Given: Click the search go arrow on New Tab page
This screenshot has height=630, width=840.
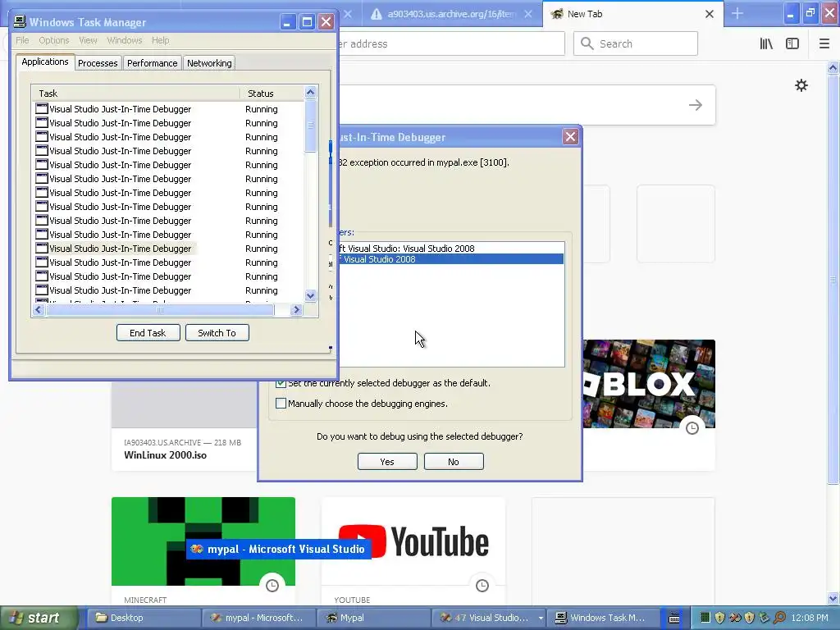Looking at the screenshot, I should tap(696, 105).
